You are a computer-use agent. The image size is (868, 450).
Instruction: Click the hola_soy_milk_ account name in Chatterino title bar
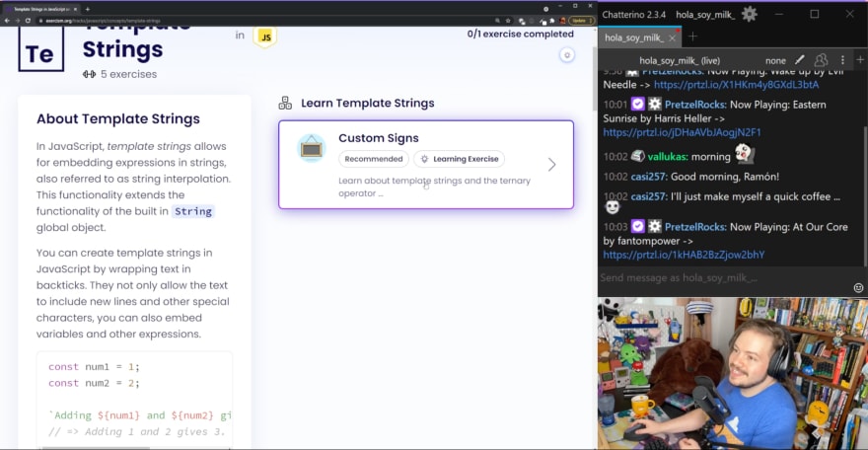pos(705,15)
